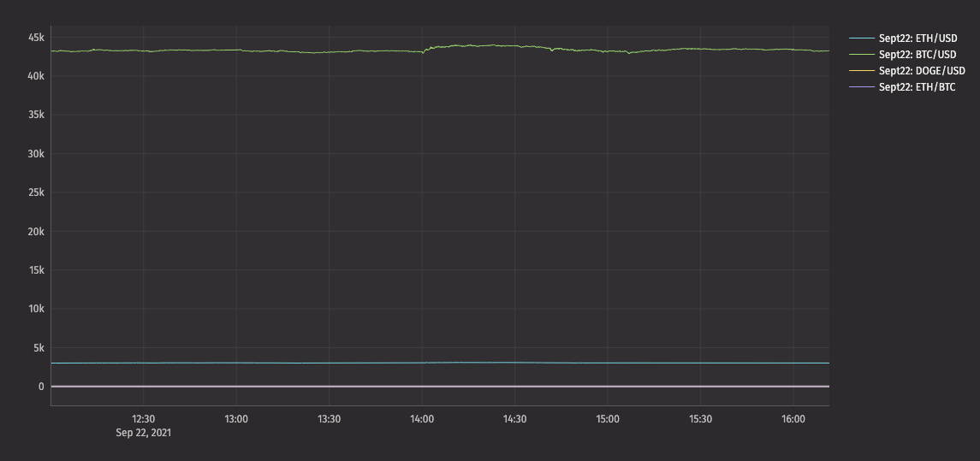Click the 35k y-axis tick label
Viewport: 980px width, 461px height.
point(36,115)
